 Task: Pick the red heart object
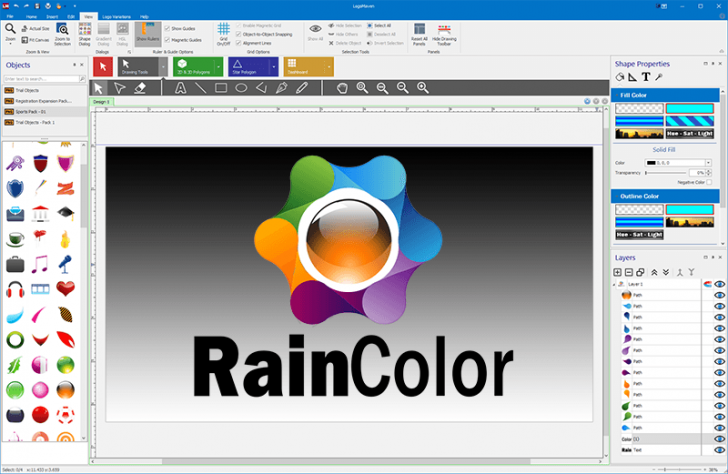65,288
